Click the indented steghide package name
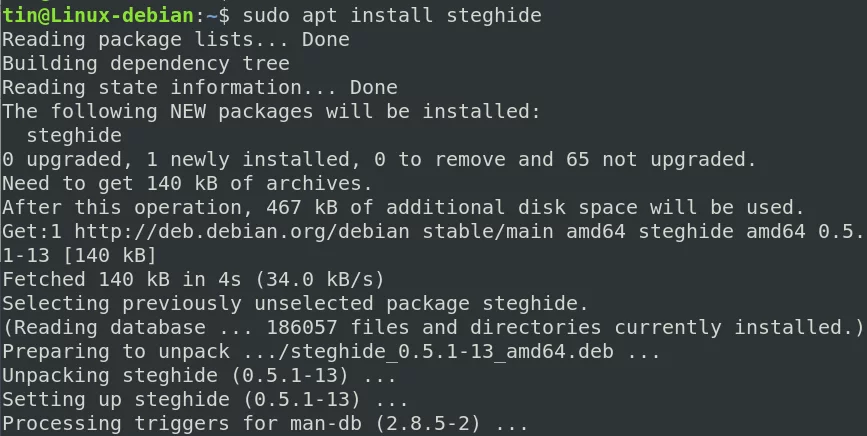This screenshot has width=867, height=436. coord(74,135)
